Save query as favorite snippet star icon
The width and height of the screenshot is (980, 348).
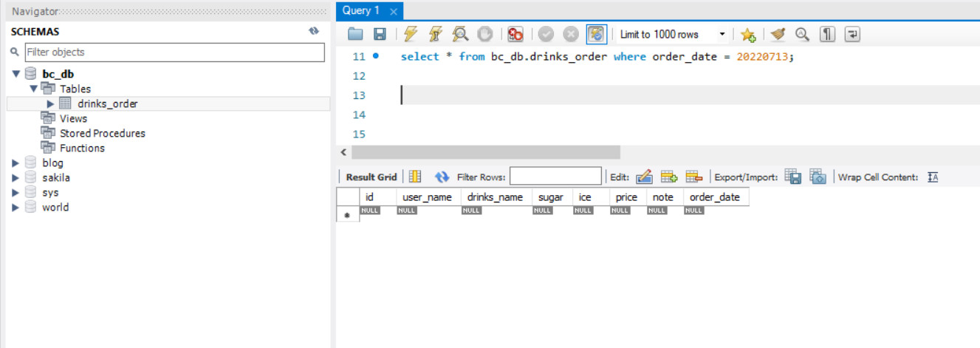748,35
